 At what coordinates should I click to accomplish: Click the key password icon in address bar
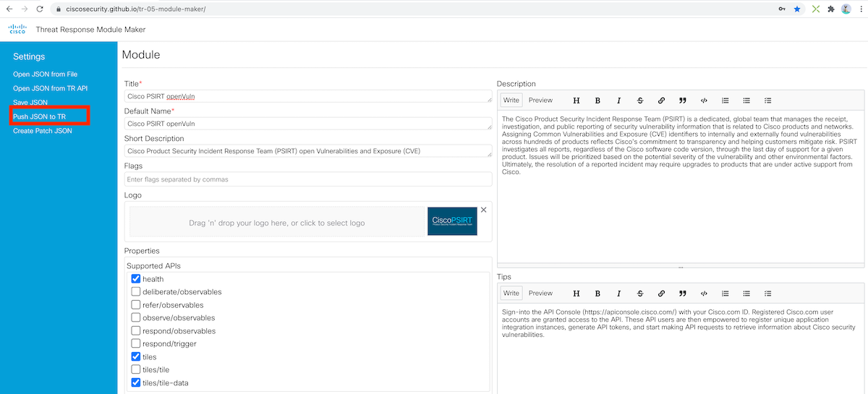(782, 9)
